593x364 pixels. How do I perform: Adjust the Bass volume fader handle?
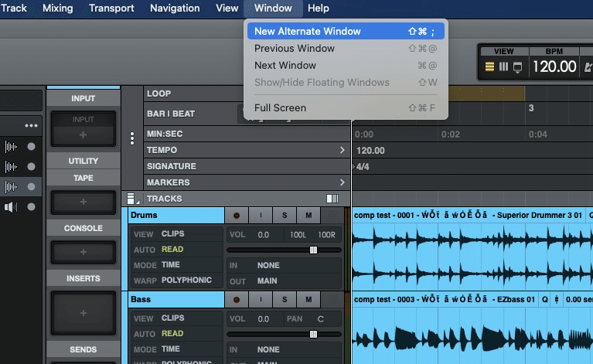[313, 334]
